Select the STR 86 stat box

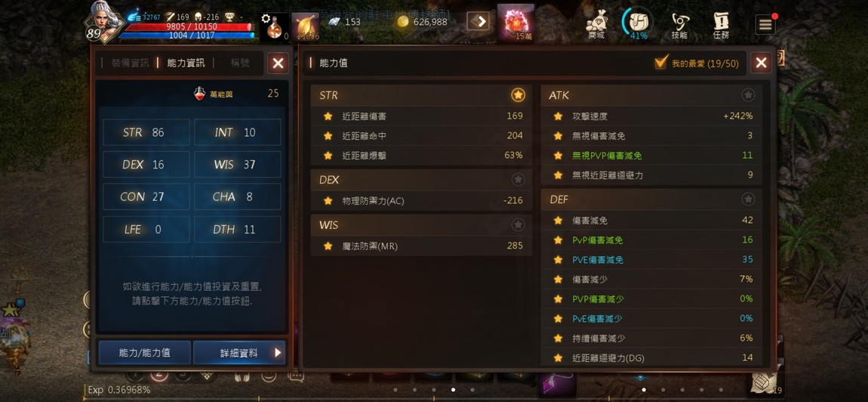point(146,132)
